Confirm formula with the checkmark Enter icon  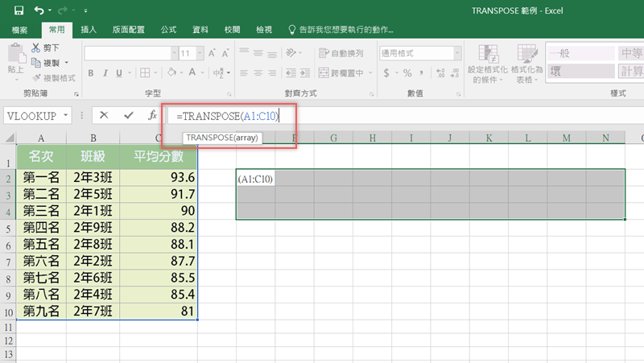click(x=128, y=115)
